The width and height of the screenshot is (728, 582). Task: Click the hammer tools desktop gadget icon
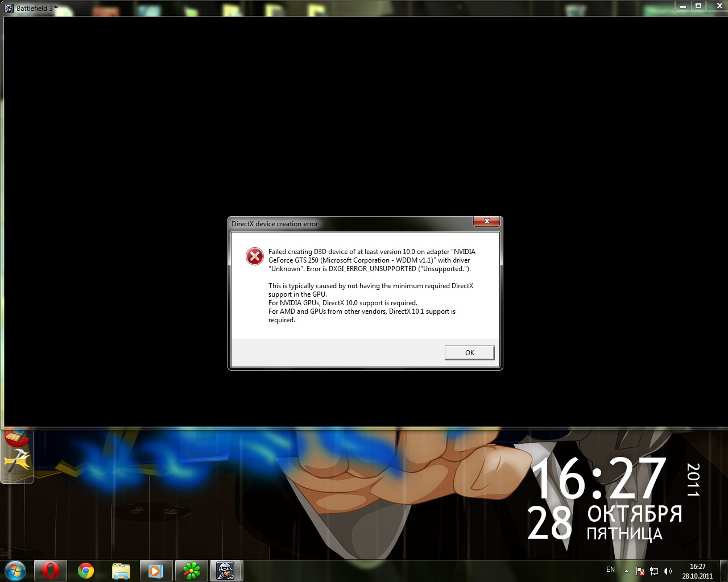point(18,460)
